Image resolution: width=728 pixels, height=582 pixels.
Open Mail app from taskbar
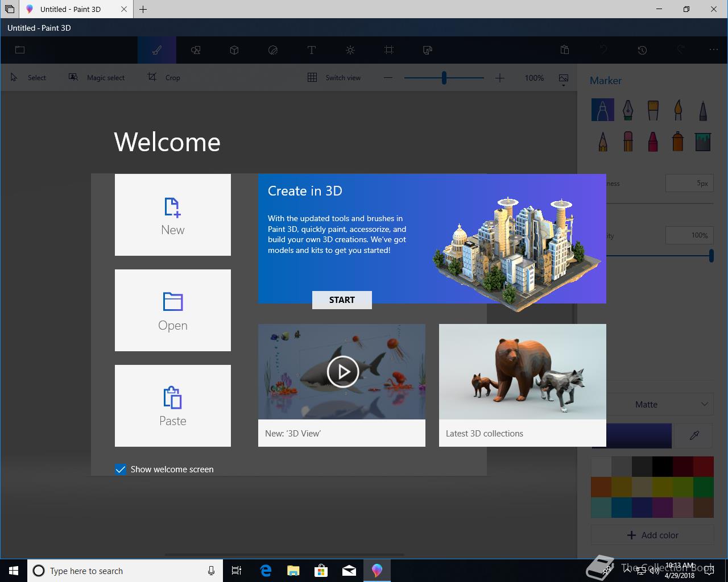[349, 571]
